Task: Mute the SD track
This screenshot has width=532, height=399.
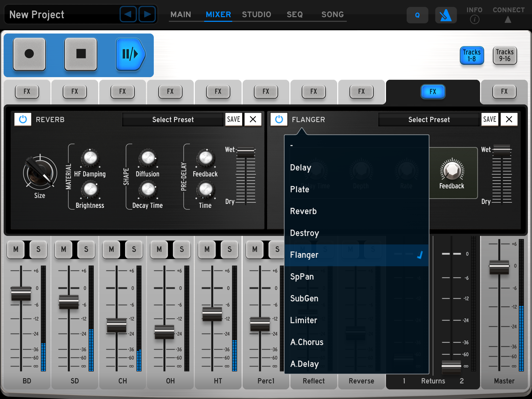Action: (64, 249)
